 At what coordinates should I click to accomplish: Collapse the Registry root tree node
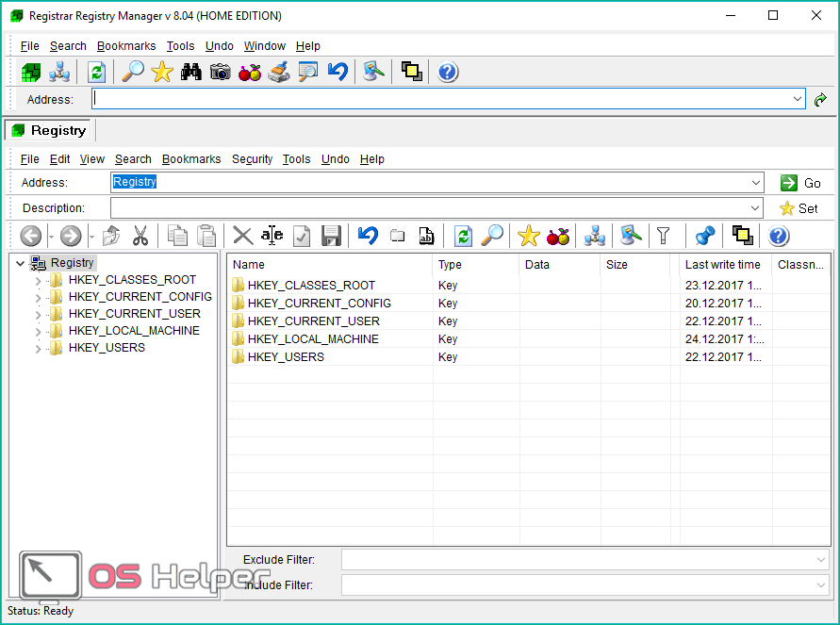tap(21, 264)
